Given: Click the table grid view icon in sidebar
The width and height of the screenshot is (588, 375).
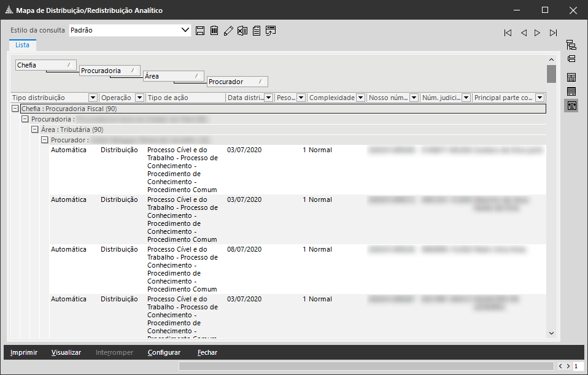Looking at the screenshot, I should 571,77.
